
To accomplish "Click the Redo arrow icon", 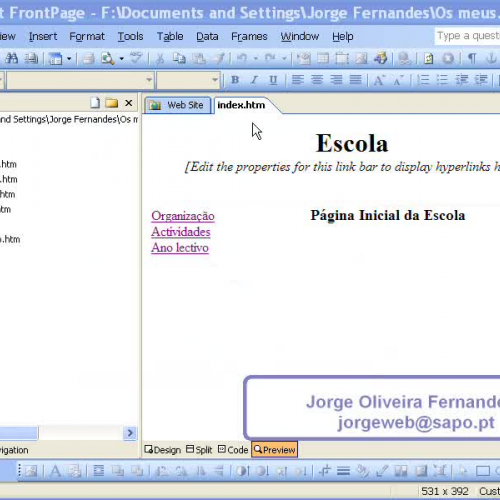I will tap(270, 59).
